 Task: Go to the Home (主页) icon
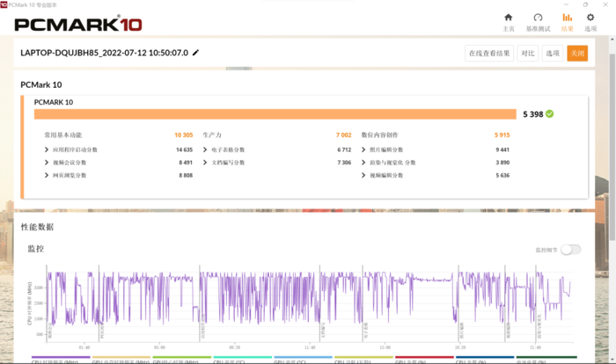[x=509, y=18]
